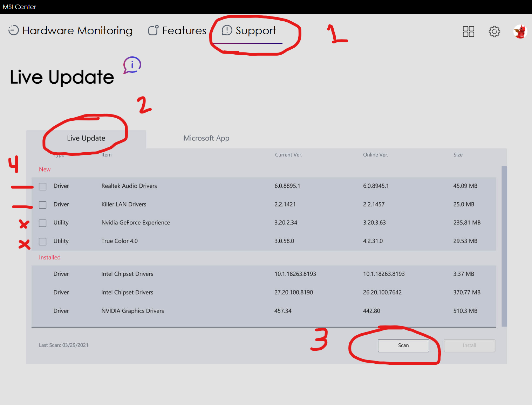Select the Killer LAN Drivers checkbox
532x405 pixels.
click(x=43, y=205)
